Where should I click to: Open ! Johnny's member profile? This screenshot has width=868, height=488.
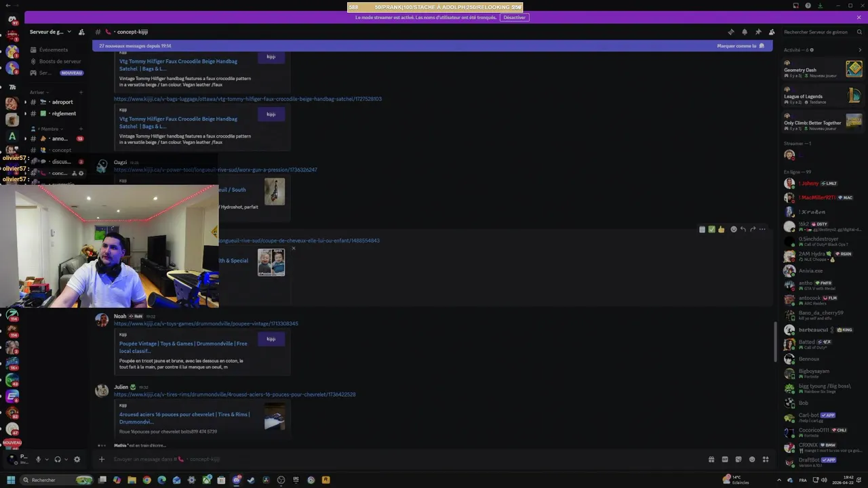click(x=823, y=184)
